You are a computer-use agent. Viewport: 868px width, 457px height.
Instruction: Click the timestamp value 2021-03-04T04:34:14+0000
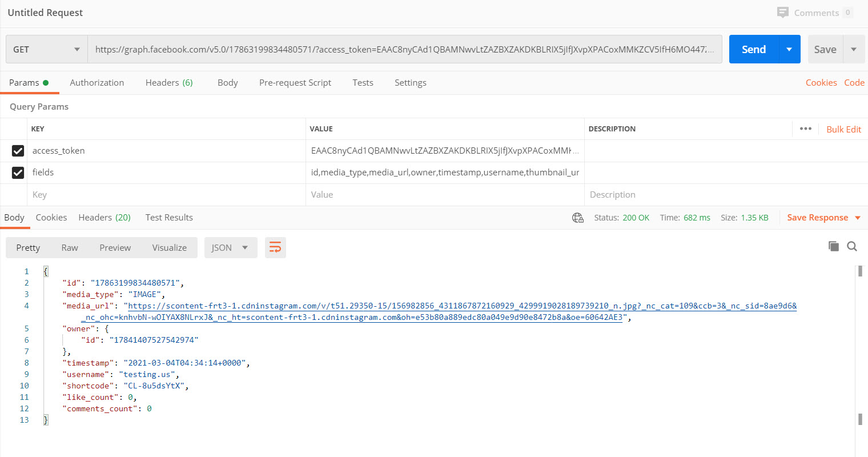tap(184, 363)
